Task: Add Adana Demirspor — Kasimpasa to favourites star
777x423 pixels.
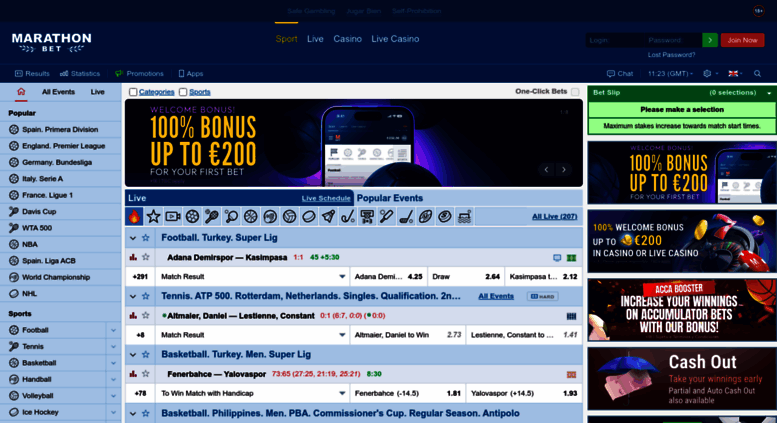Action: pos(145,257)
